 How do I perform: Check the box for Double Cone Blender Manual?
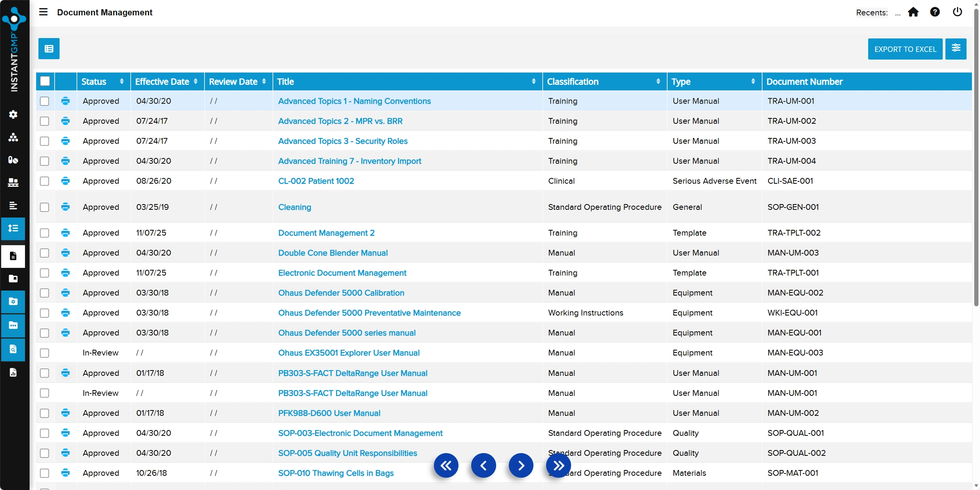(x=45, y=253)
